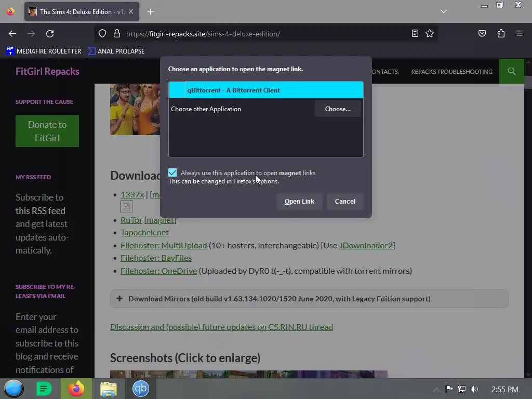Open the start menu orb in taskbar
Image resolution: width=532 pixels, height=399 pixels.
(14, 389)
